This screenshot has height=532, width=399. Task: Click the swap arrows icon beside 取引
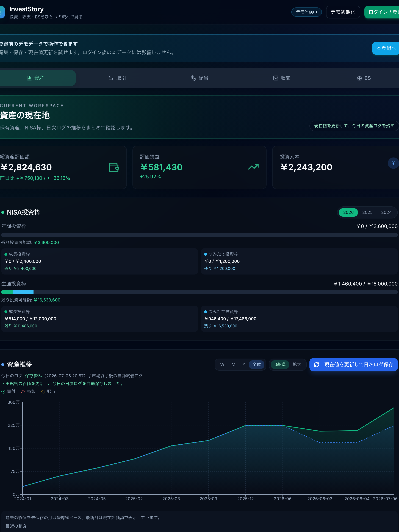pyautogui.click(x=111, y=78)
